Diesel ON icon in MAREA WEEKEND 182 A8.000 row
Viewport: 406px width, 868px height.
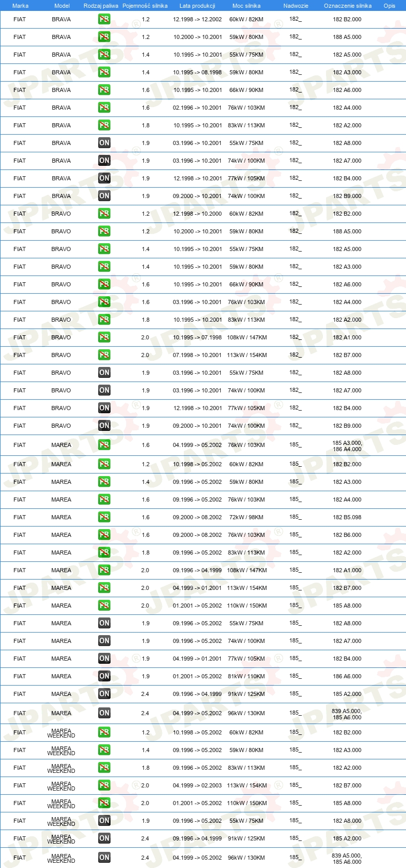pos(104,821)
